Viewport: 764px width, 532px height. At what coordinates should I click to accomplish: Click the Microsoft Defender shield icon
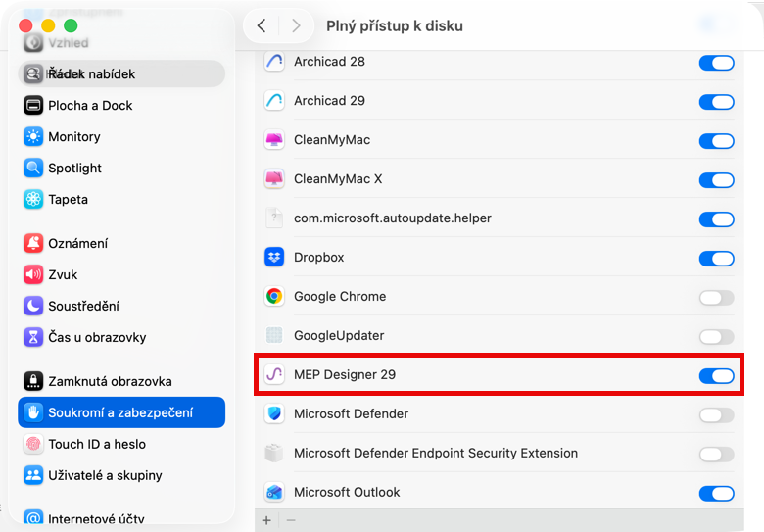(x=274, y=414)
